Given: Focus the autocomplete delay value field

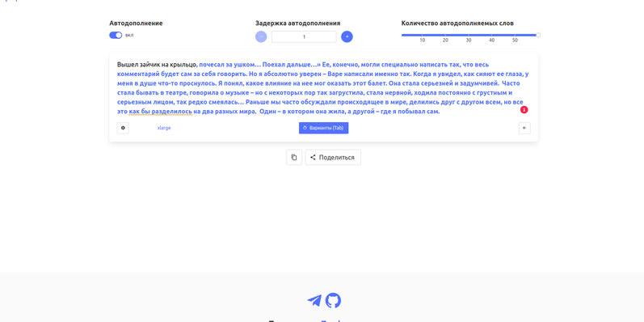Looking at the screenshot, I should (x=304, y=36).
